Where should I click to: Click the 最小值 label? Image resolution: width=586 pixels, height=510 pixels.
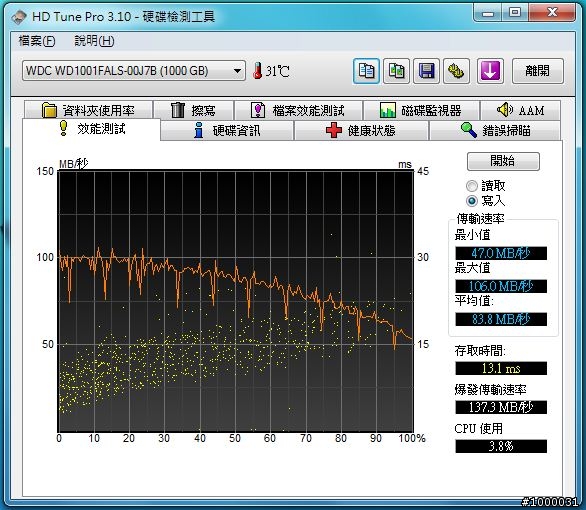coord(472,235)
